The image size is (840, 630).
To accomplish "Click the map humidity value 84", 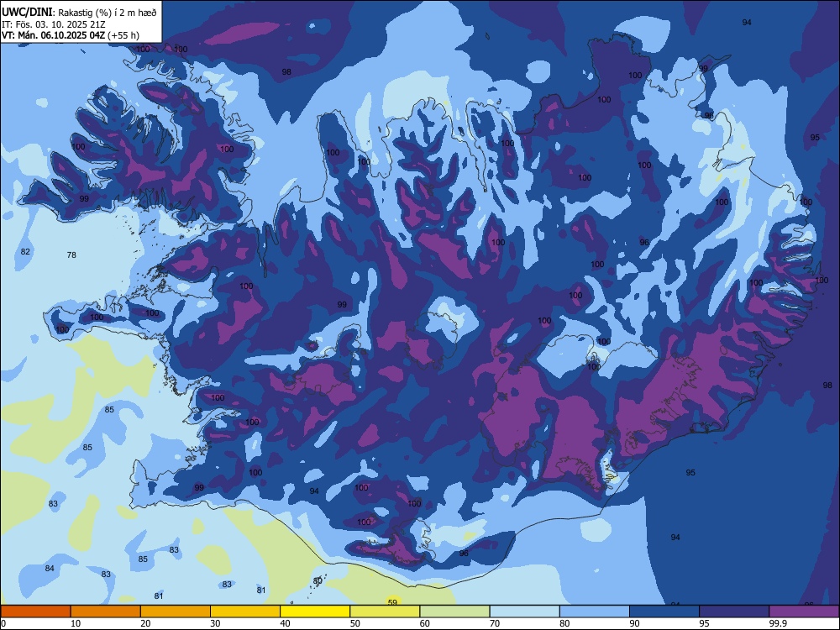I will pos(50,569).
